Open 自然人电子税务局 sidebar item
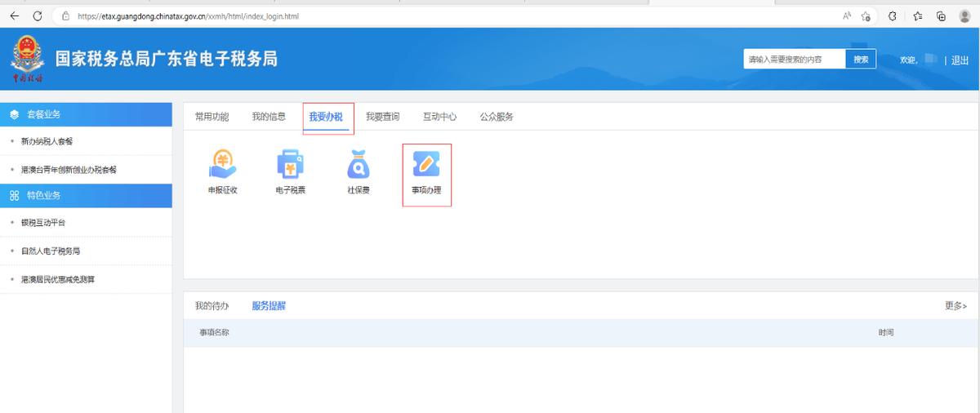 pyautogui.click(x=50, y=251)
